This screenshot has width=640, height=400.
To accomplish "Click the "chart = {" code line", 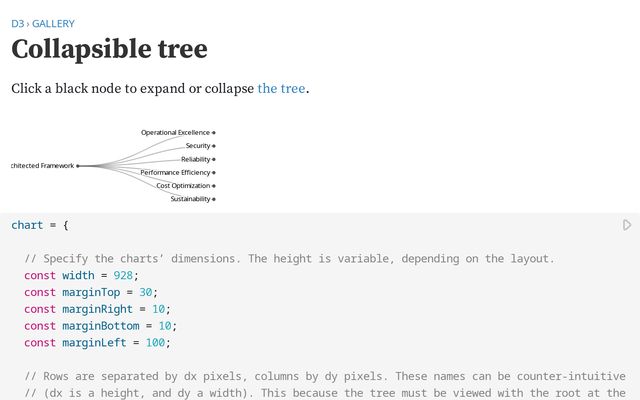I will pos(40,225).
